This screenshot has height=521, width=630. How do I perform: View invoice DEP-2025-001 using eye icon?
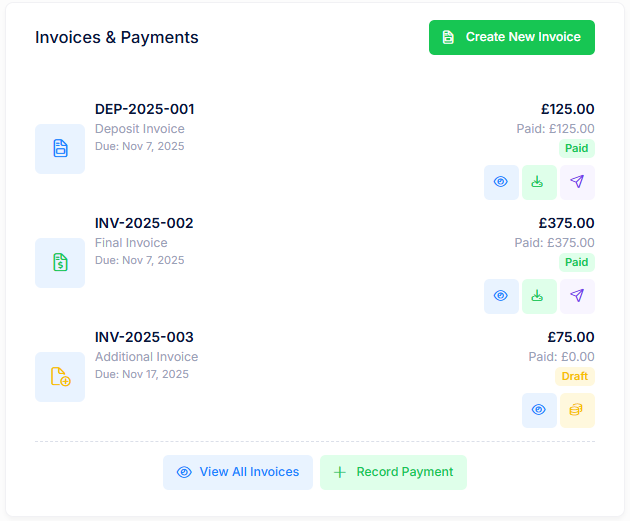click(501, 182)
